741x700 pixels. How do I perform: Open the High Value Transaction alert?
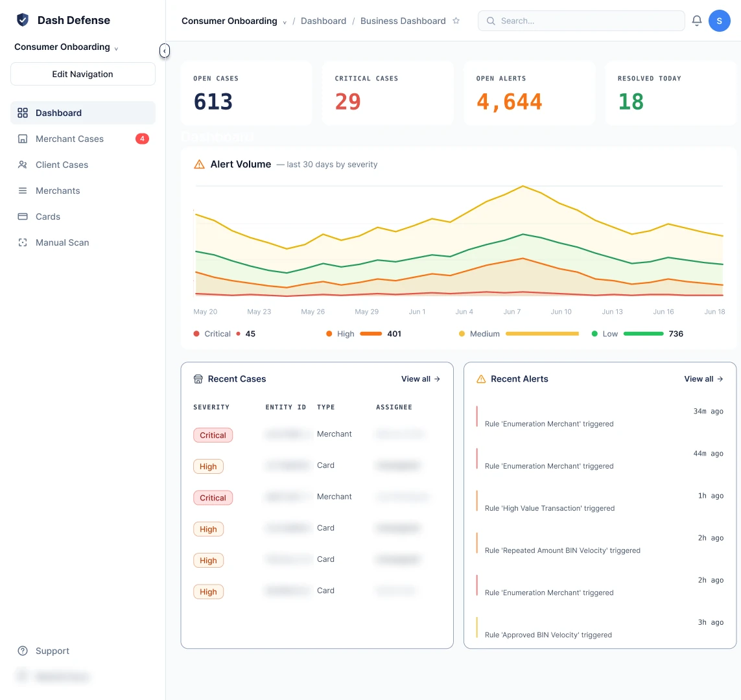(600, 502)
